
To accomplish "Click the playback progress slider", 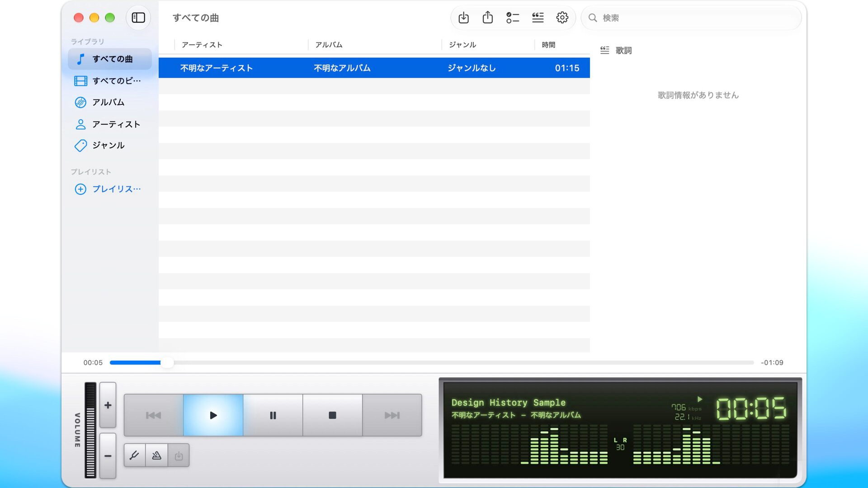I will [x=431, y=362].
